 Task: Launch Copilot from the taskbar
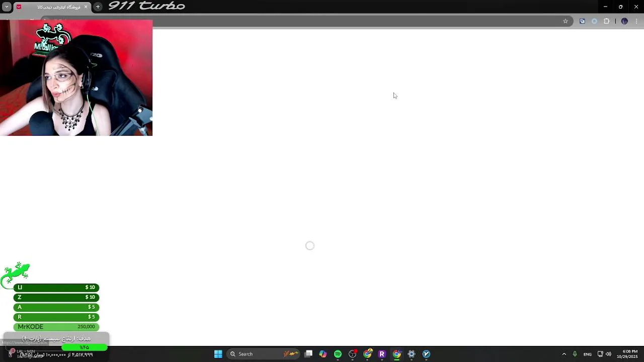323,354
